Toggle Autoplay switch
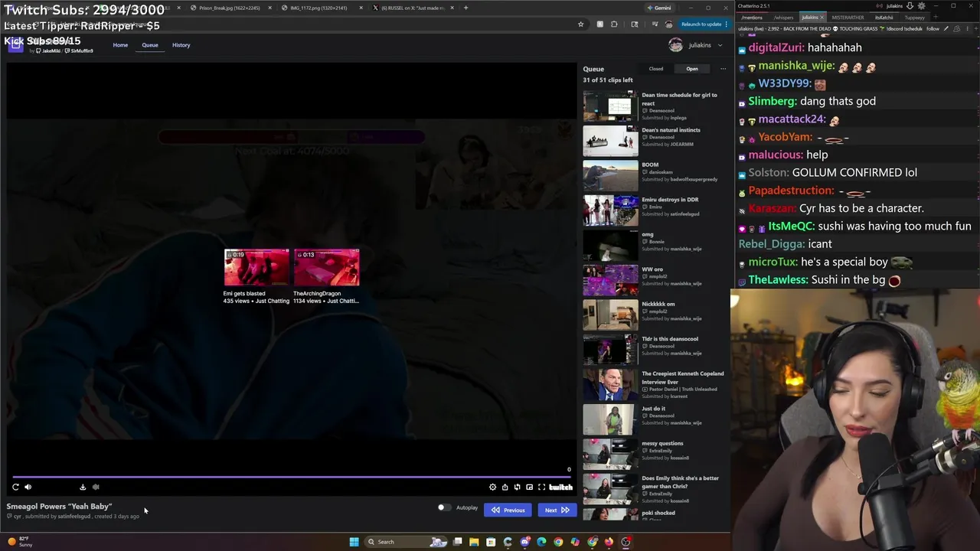 point(444,507)
